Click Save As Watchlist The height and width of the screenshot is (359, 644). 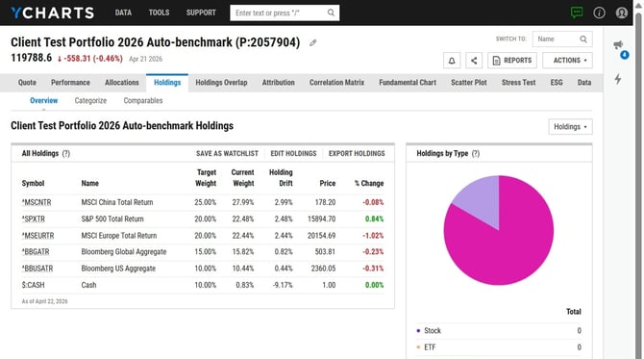(227, 153)
